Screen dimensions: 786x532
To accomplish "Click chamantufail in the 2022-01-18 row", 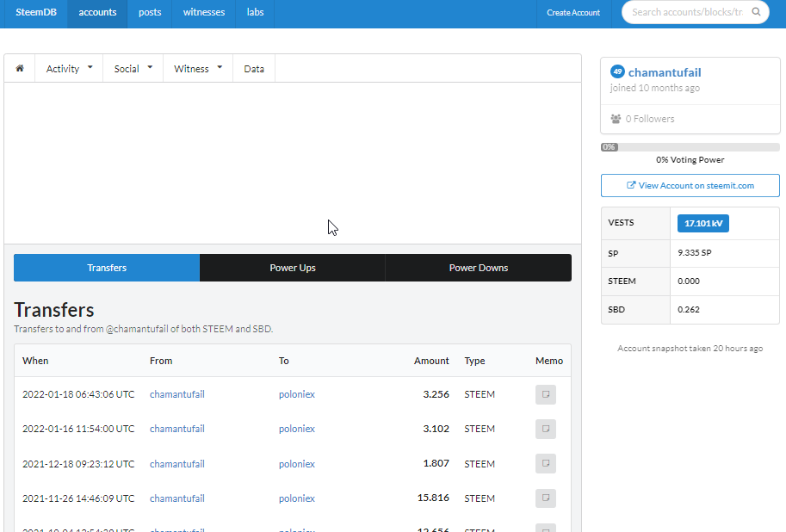I will [x=177, y=394].
